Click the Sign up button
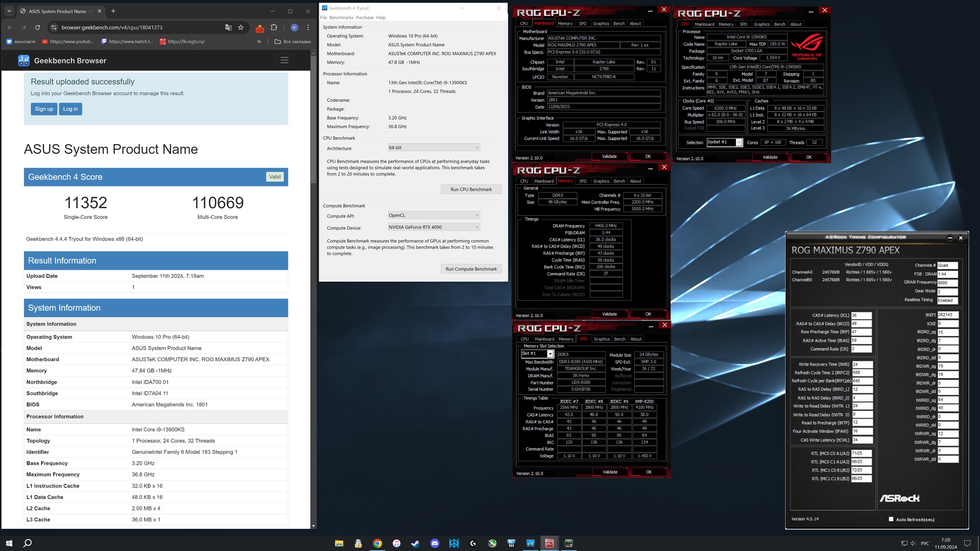Image resolution: width=980 pixels, height=551 pixels. (x=44, y=109)
